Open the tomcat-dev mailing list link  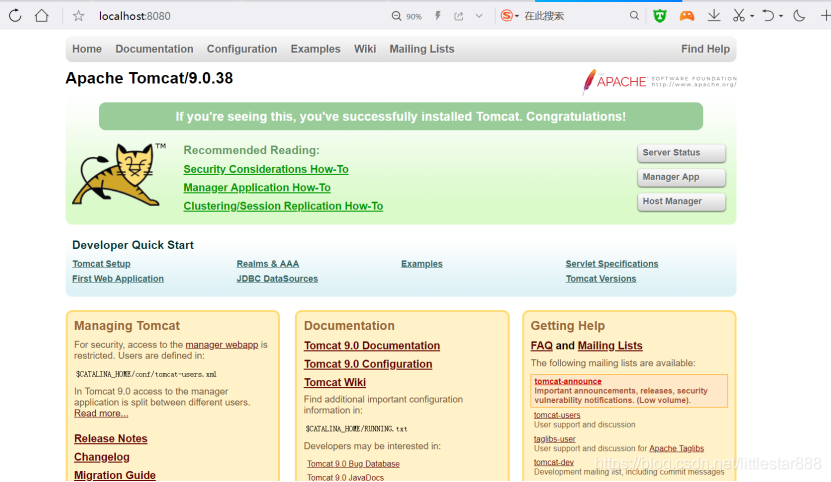point(554,462)
